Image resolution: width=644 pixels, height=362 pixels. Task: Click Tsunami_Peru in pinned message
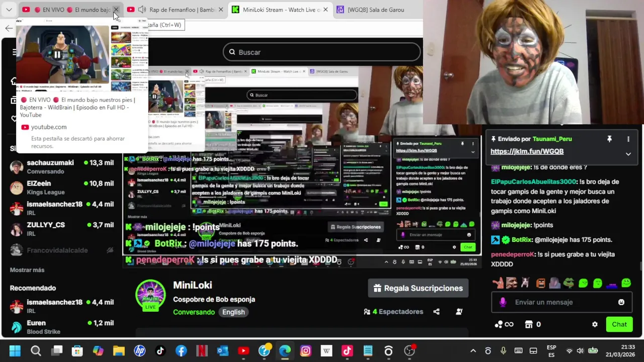click(x=552, y=139)
